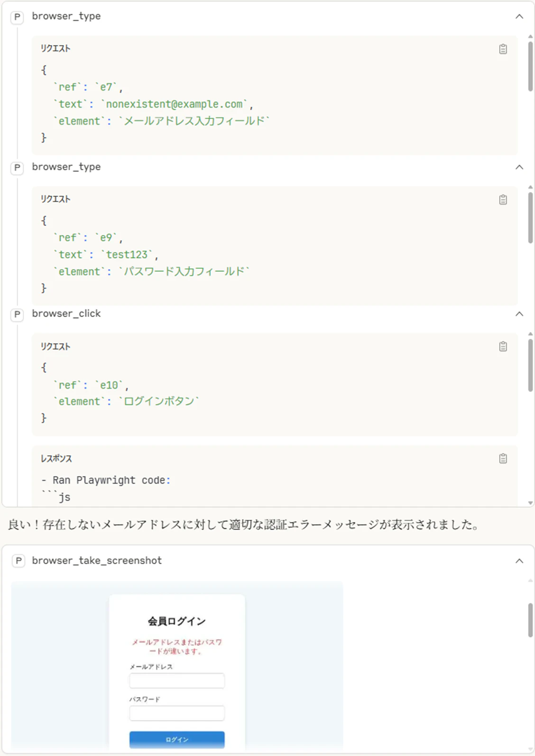This screenshot has height=756, width=535.
Task: Click the browser_click tool title
Action: 66,314
